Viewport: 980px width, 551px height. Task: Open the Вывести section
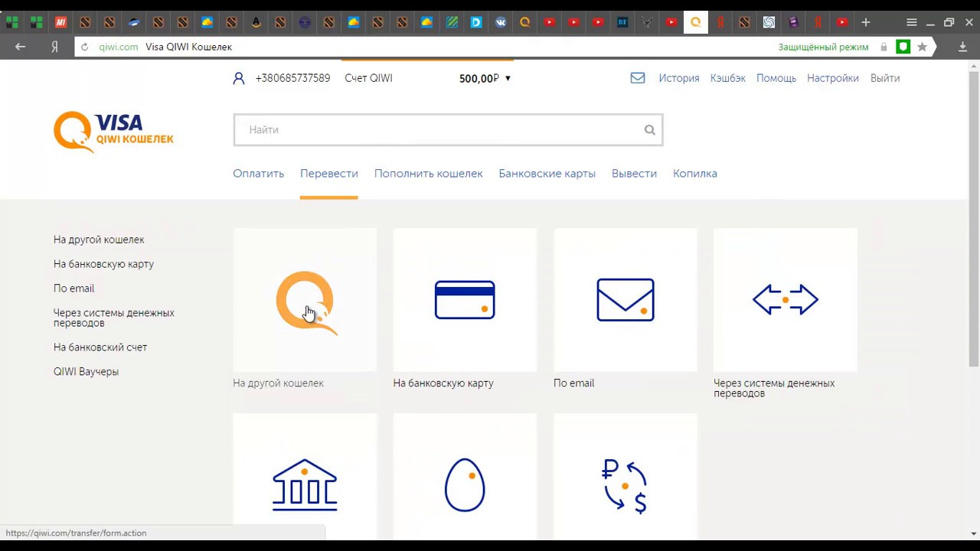coord(634,174)
